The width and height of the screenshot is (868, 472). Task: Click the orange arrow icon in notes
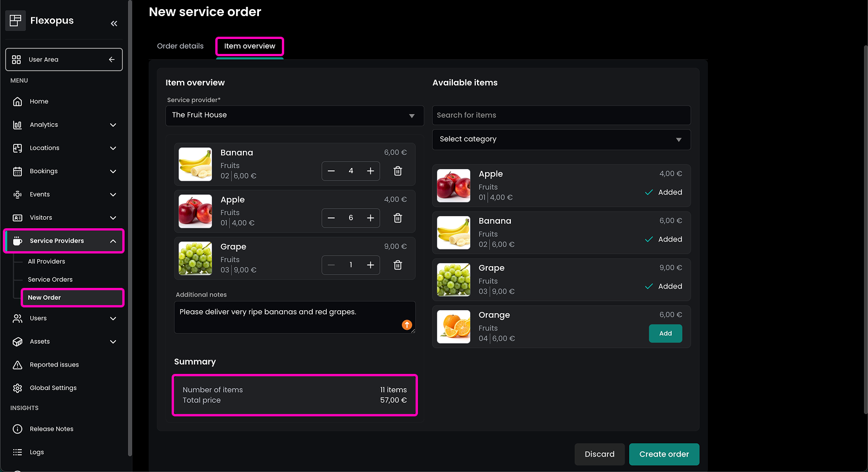pos(407,325)
